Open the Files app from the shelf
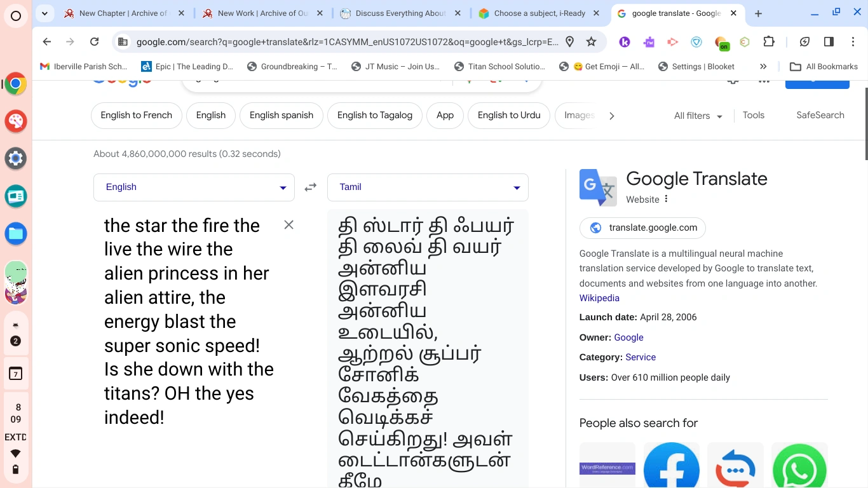Viewport: 868px width, 488px height. tap(15, 233)
